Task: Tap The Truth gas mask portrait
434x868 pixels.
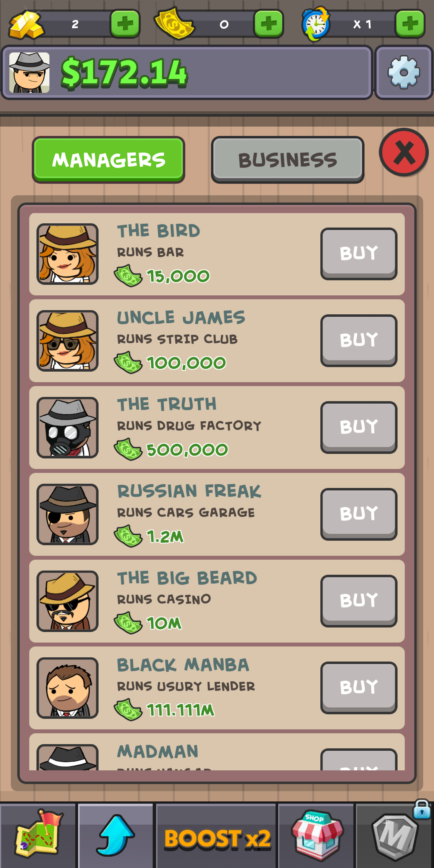Action: (x=68, y=427)
